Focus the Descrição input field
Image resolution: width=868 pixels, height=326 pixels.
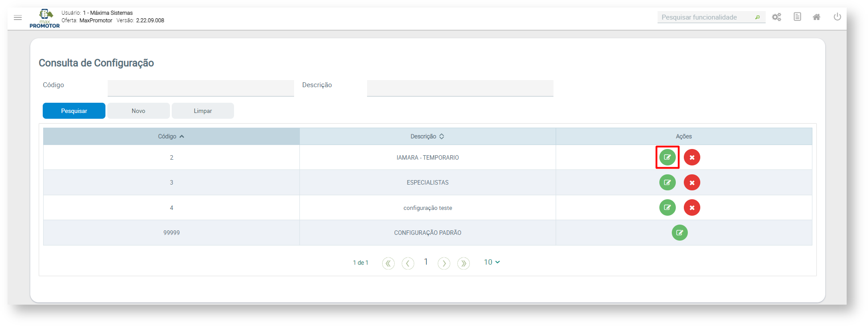pyautogui.click(x=460, y=88)
